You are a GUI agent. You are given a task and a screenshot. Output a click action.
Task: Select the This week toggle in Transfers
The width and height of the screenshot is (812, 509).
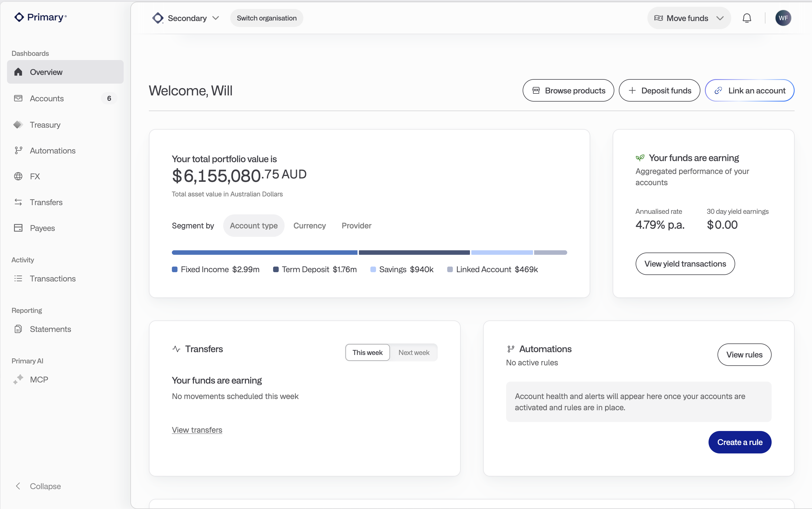click(367, 352)
